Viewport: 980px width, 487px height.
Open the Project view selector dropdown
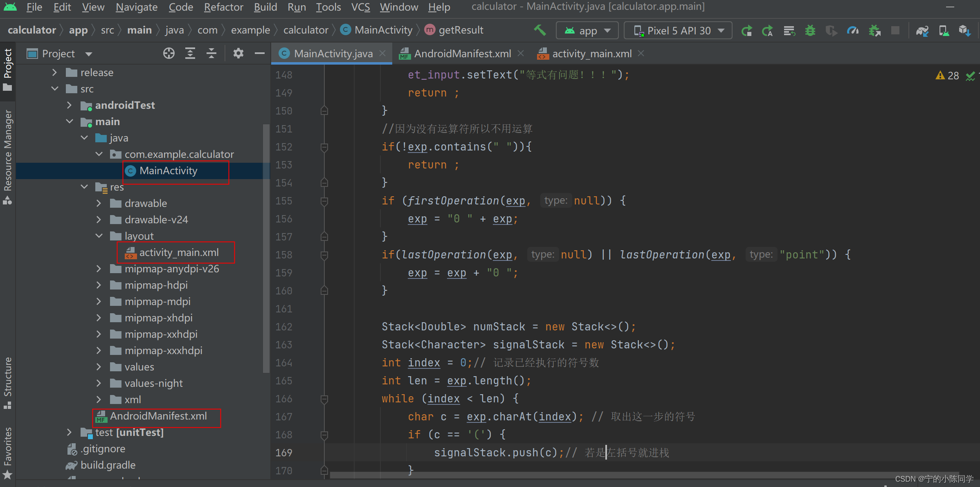(x=59, y=54)
